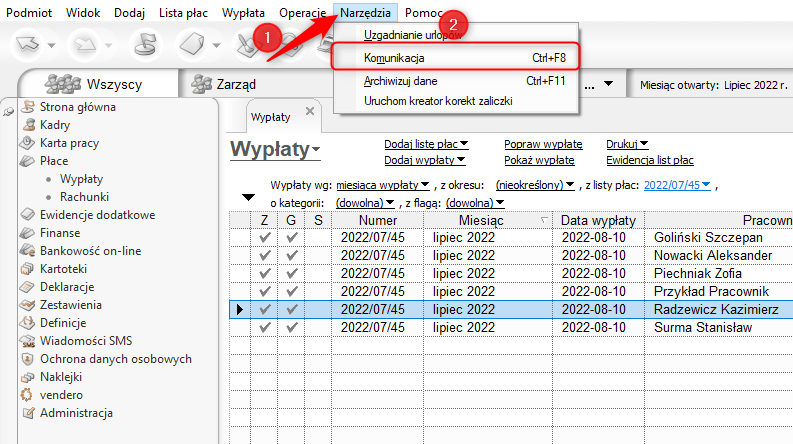Screen dimensions: 793x444
Task: Close the Wypłaty tab
Action: pyautogui.click(x=310, y=111)
